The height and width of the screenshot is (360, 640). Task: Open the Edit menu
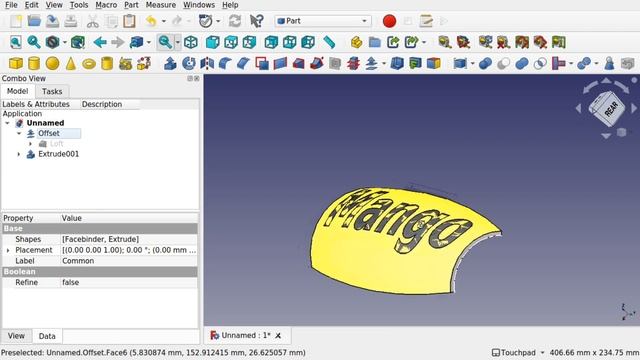[x=31, y=5]
